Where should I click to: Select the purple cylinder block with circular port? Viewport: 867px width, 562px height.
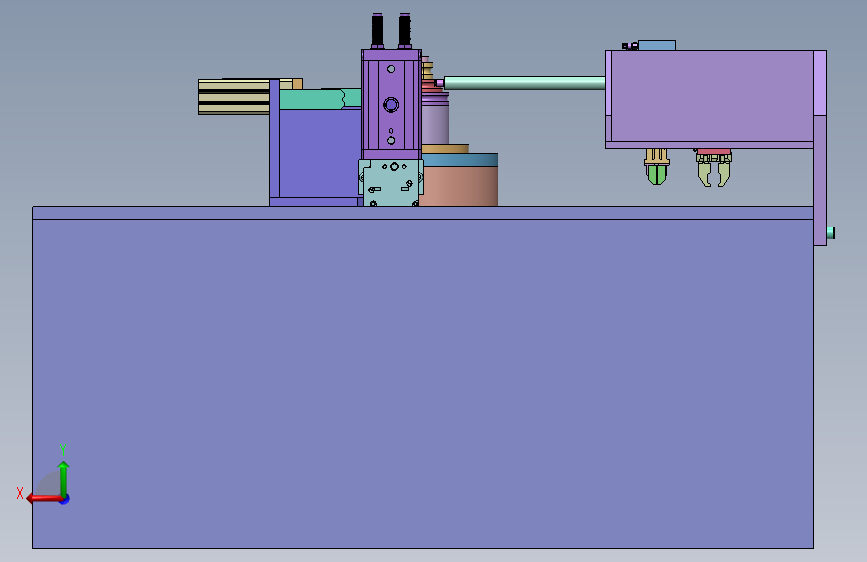click(391, 105)
